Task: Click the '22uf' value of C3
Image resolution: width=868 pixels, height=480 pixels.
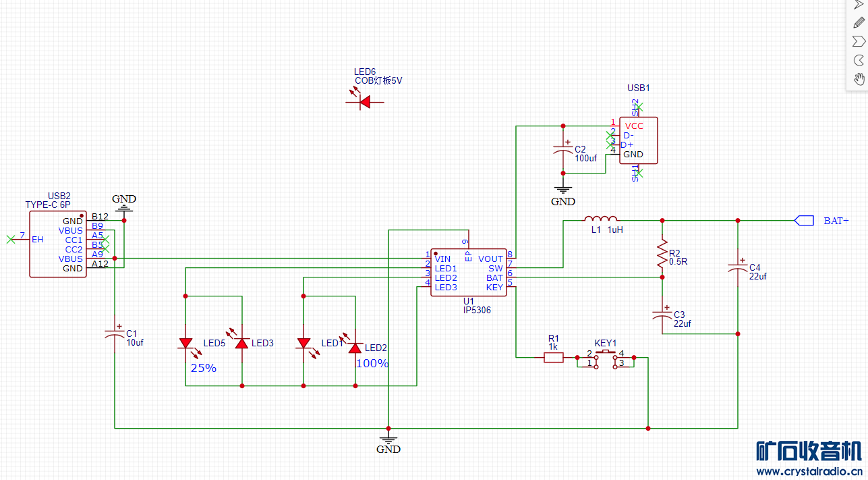Action: [x=683, y=323]
